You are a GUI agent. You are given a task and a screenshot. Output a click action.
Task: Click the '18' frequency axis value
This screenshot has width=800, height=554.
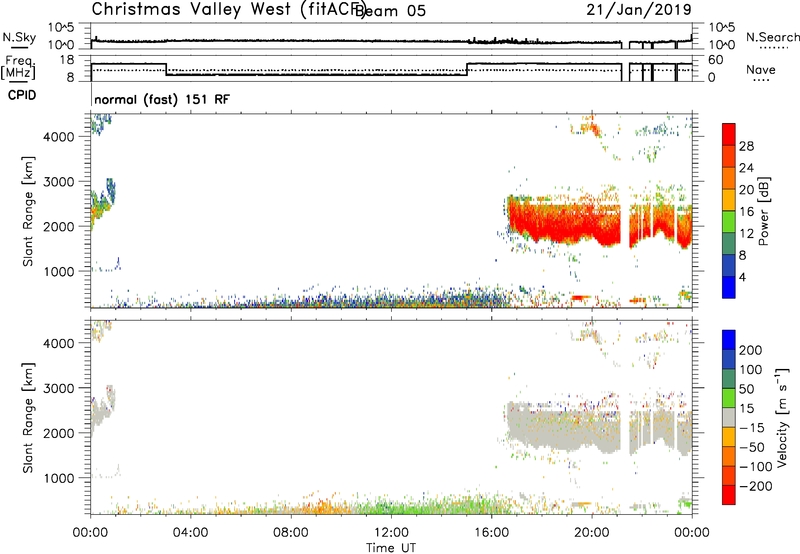[x=67, y=60]
